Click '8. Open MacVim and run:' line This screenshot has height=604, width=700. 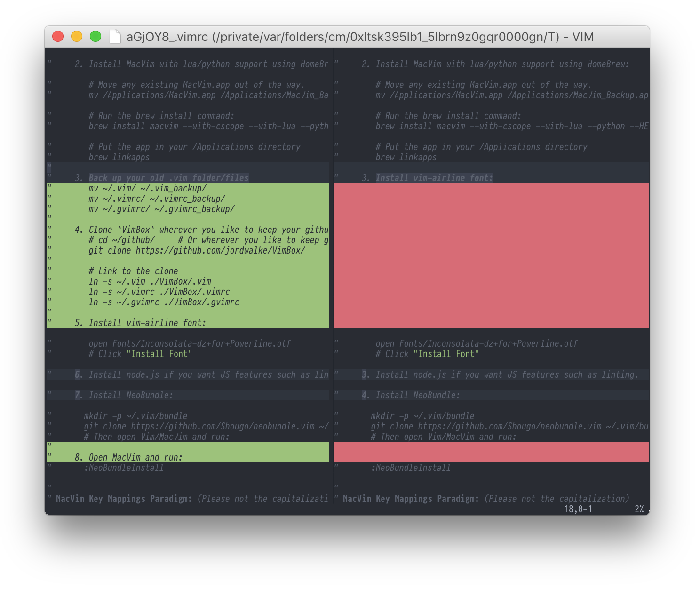[x=128, y=457]
